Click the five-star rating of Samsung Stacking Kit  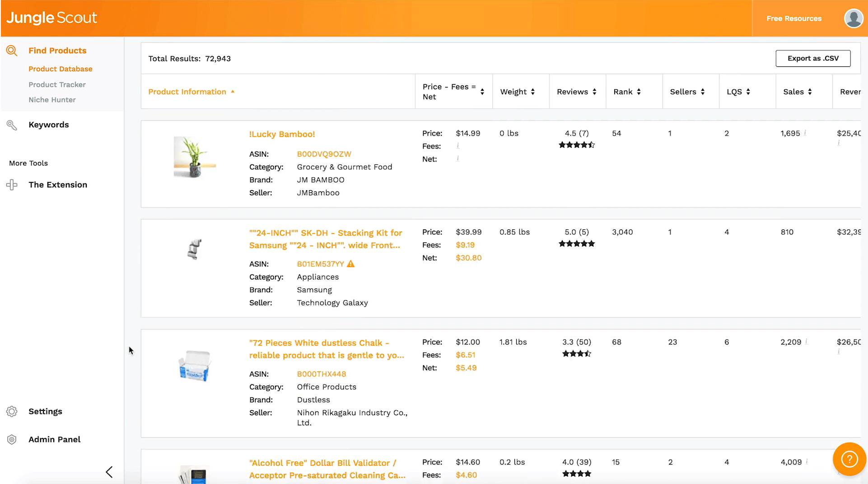577,244
